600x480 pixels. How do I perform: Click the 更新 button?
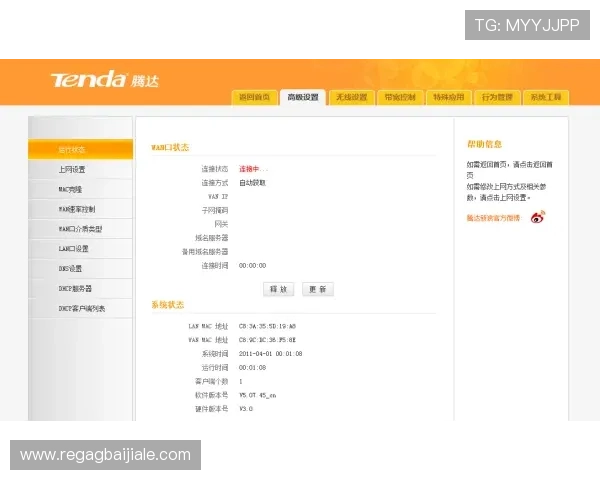(318, 289)
